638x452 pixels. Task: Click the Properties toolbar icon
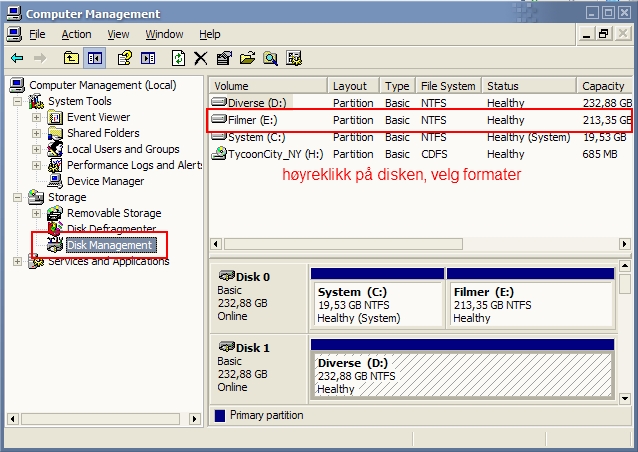[224, 58]
